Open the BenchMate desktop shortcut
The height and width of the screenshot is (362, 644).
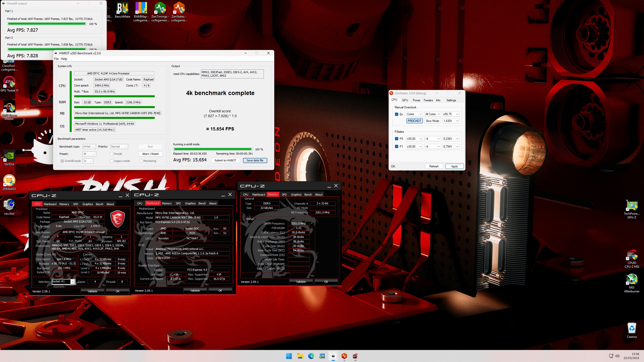coord(123,10)
